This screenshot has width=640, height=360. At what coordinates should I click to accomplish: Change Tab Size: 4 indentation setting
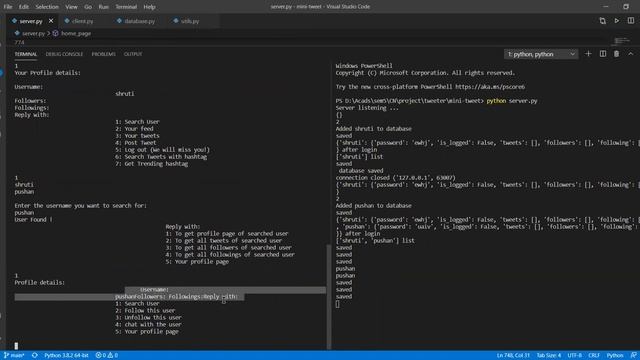[549, 355]
